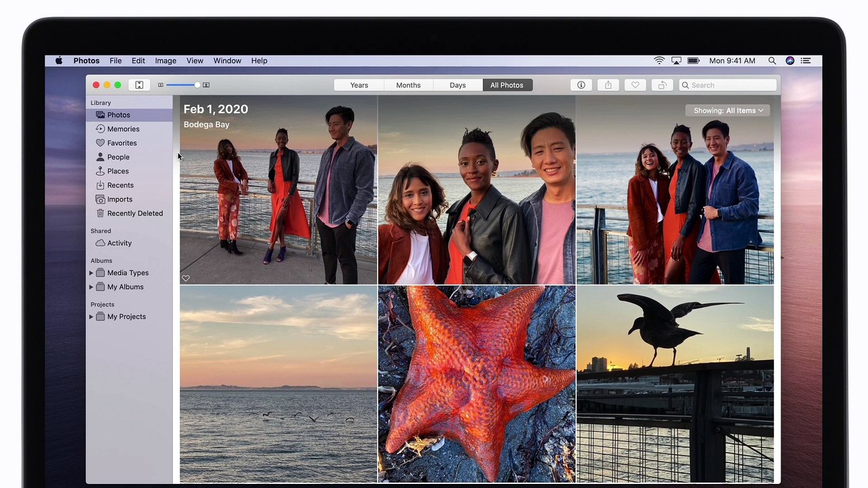This screenshot has height=488, width=868.
Task: Click the Rotate icon in the toolbar
Action: point(662,85)
